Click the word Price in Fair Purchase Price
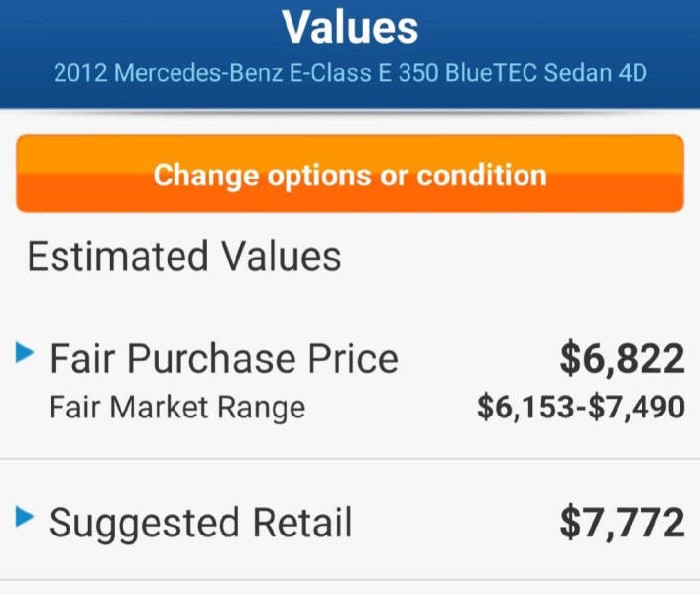The width and height of the screenshot is (700, 595). coord(349,358)
